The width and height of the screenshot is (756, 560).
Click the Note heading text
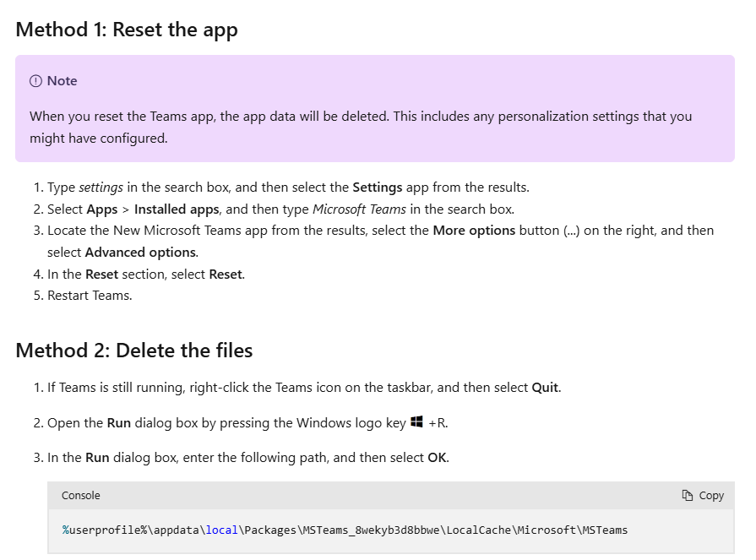(x=63, y=81)
